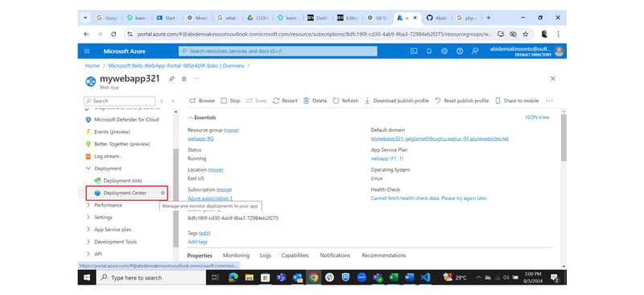Restart the web app from the toolbar
This screenshot has height=295, width=644.
point(286,101)
